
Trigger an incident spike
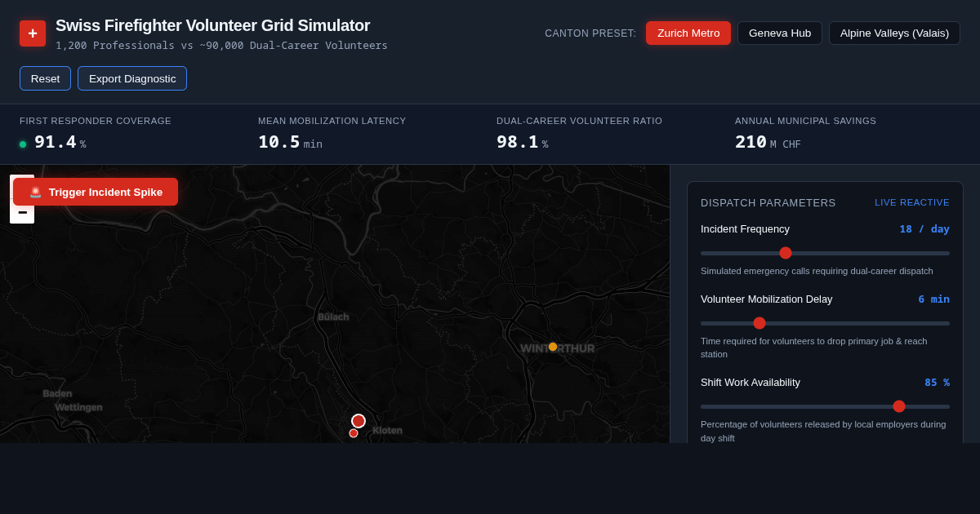click(96, 192)
